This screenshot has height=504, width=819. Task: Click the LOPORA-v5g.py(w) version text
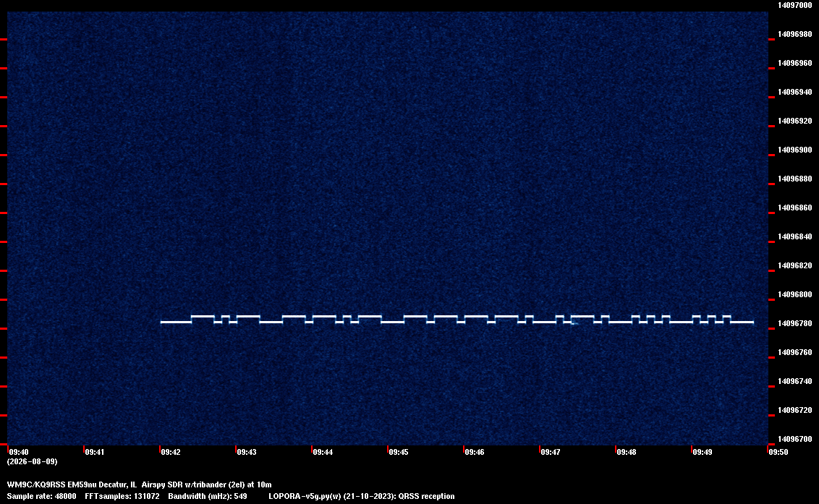click(305, 496)
